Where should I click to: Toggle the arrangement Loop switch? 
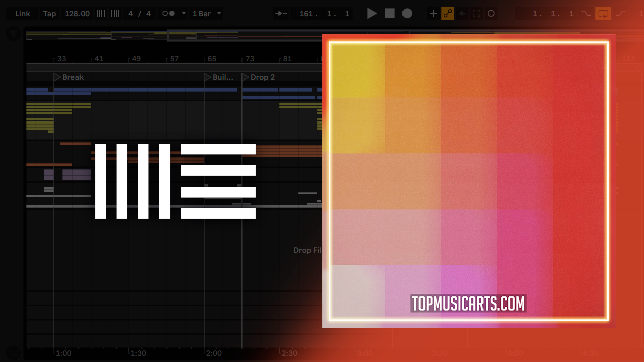pyautogui.click(x=603, y=14)
